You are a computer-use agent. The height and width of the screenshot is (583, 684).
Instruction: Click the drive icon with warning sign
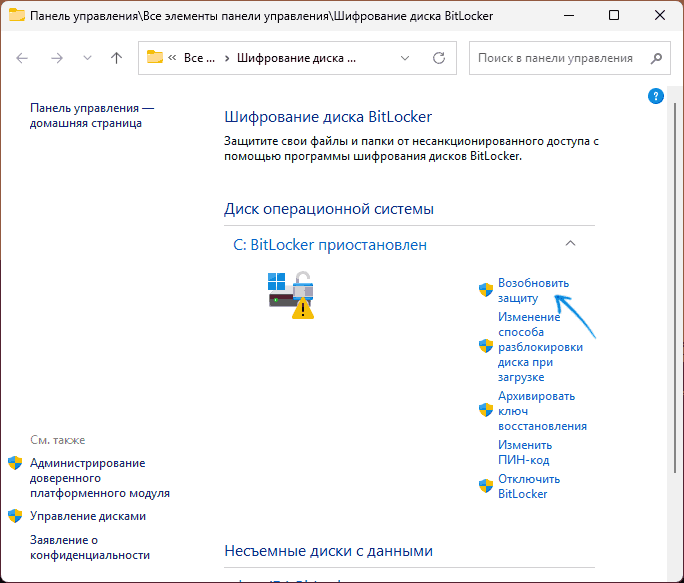point(291,295)
